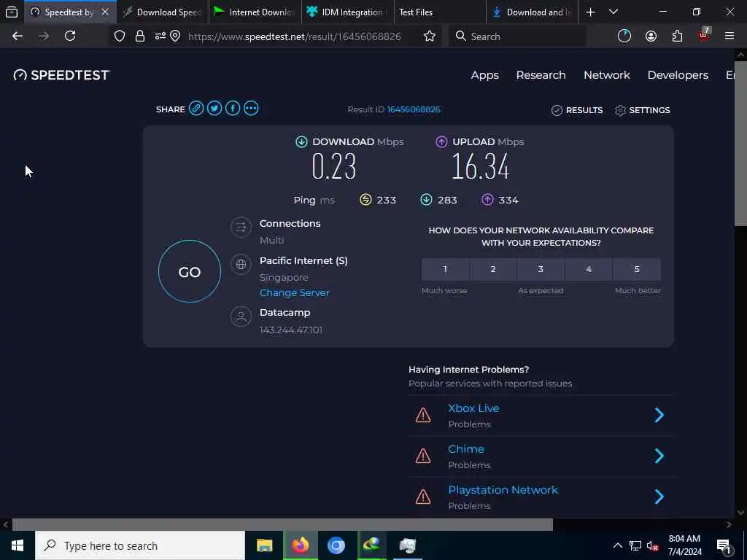This screenshot has width=747, height=560.
Task: Click the globe icon beside Pacific Internet
Action: coord(241,264)
